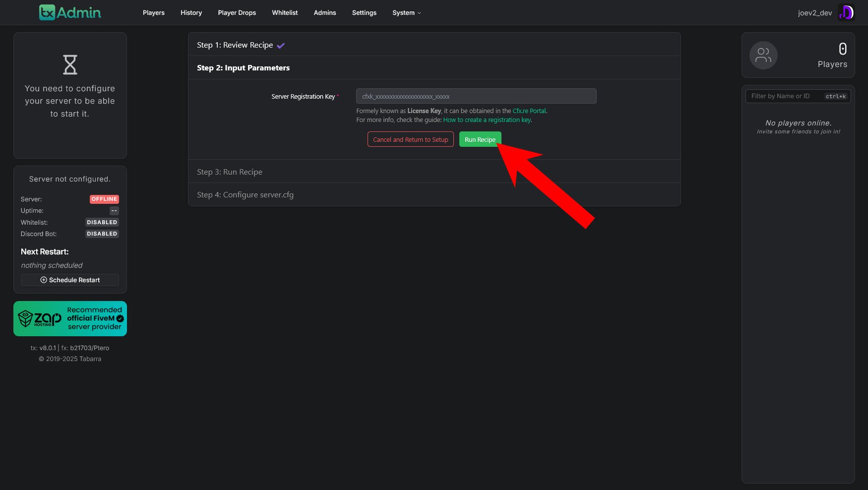
Task: Expand the System dropdown menu
Action: (407, 13)
